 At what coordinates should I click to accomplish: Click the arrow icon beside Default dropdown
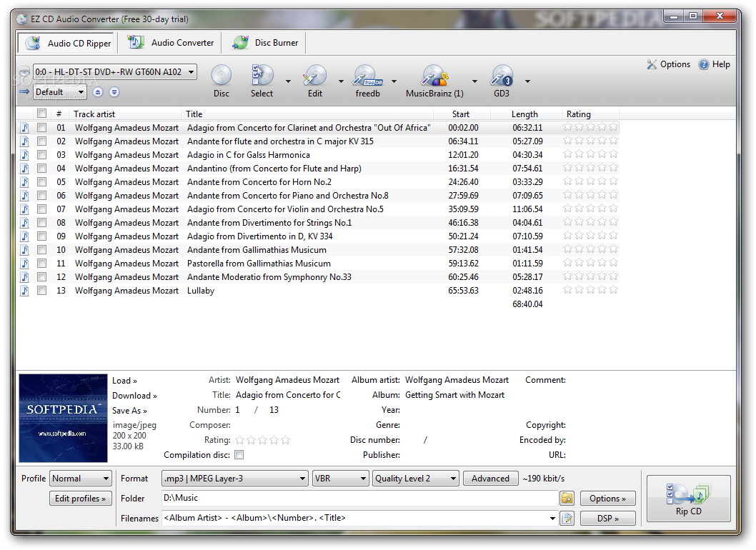(24, 91)
